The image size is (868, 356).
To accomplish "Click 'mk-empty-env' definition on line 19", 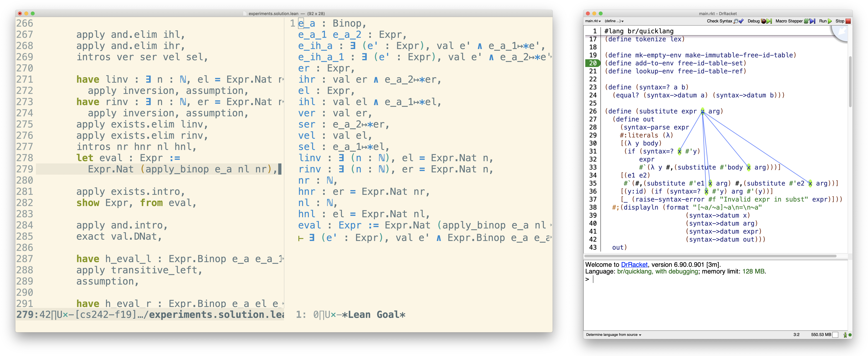I will (658, 55).
